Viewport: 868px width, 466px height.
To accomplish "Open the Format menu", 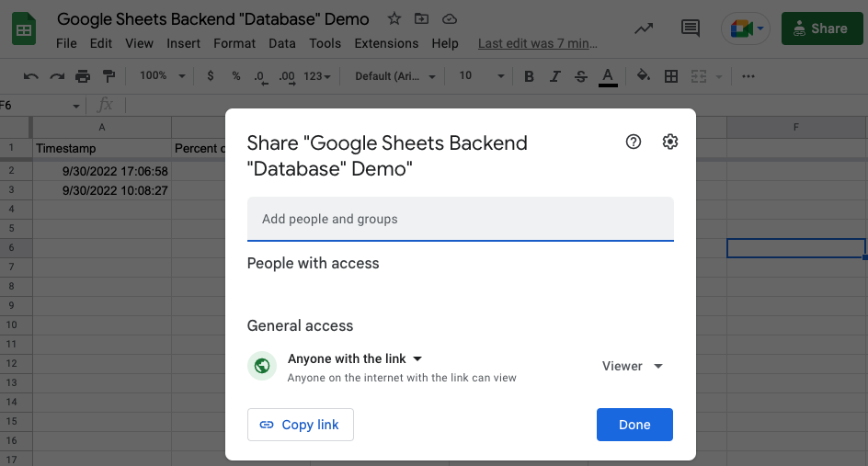I will coord(234,43).
